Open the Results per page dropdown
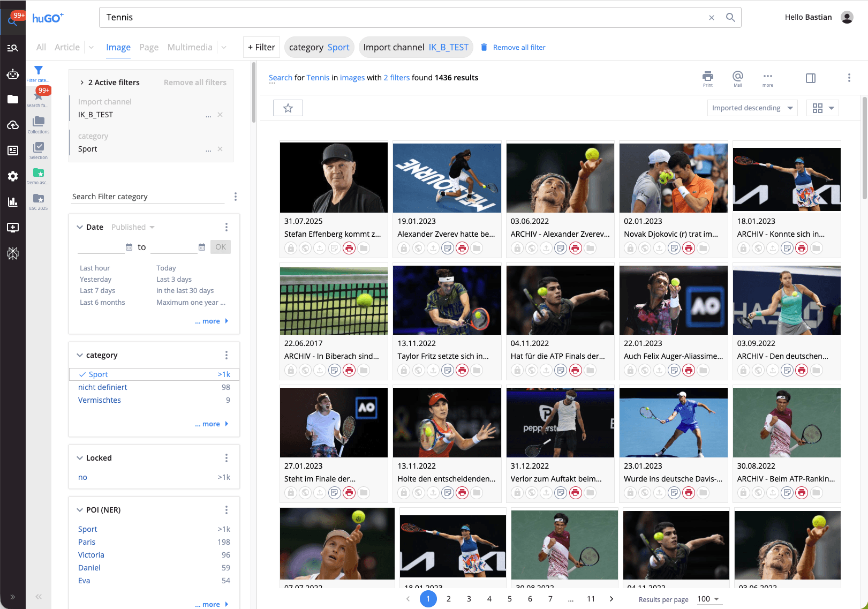Viewport: 868px width, 609px height. pyautogui.click(x=708, y=599)
